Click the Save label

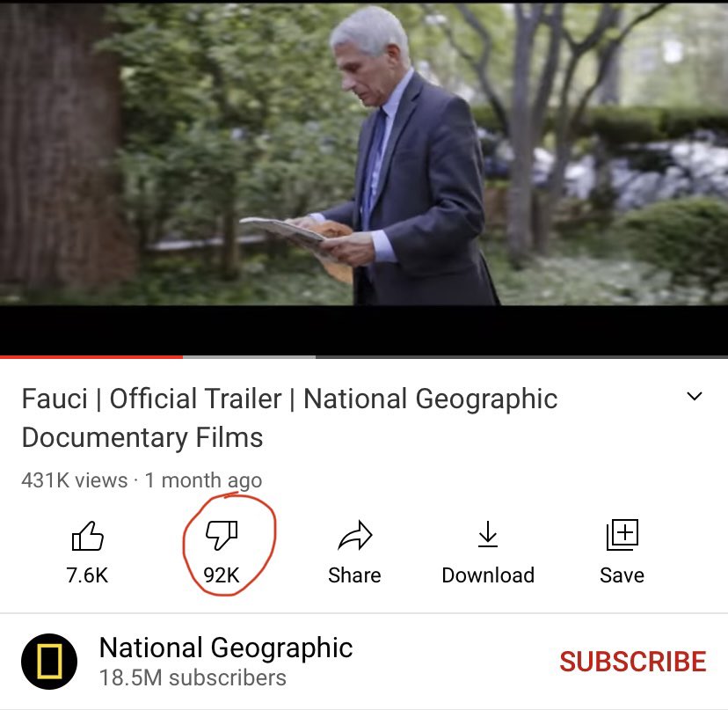tap(622, 575)
